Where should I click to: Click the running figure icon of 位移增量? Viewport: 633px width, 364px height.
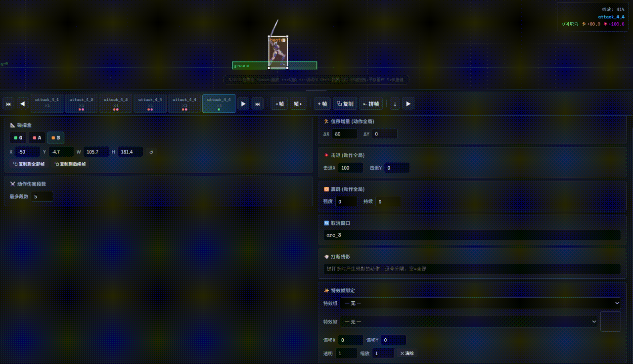click(x=326, y=121)
